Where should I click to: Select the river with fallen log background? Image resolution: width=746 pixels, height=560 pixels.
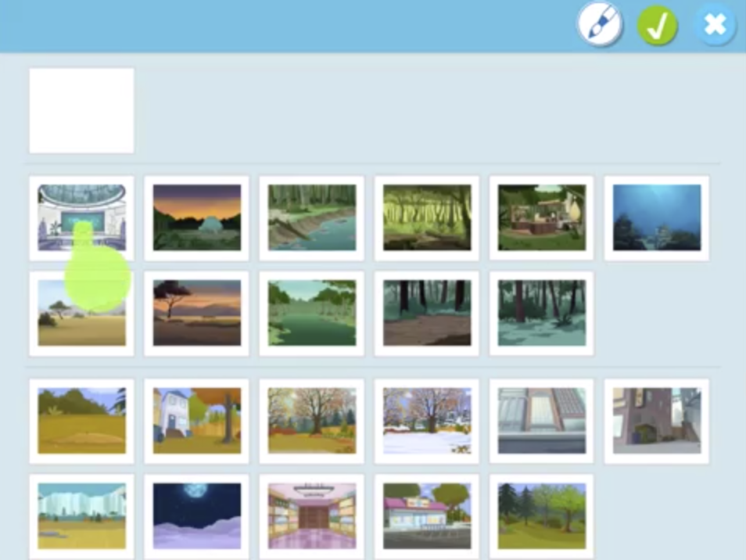click(x=311, y=217)
